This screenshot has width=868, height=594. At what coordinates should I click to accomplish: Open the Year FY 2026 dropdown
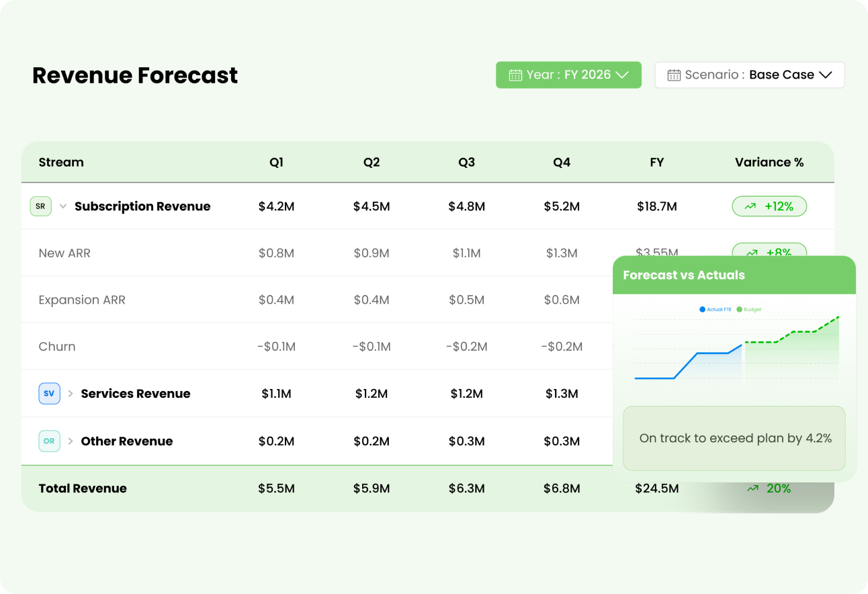568,75
